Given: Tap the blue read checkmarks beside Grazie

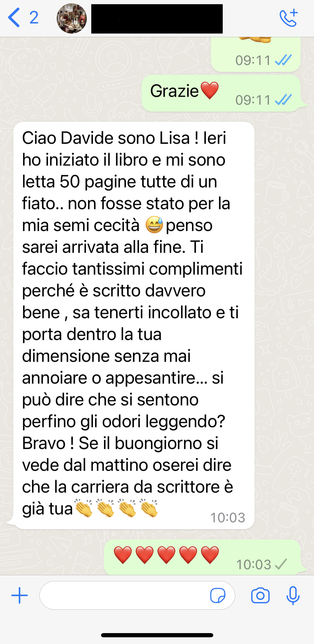Looking at the screenshot, I should [x=283, y=100].
